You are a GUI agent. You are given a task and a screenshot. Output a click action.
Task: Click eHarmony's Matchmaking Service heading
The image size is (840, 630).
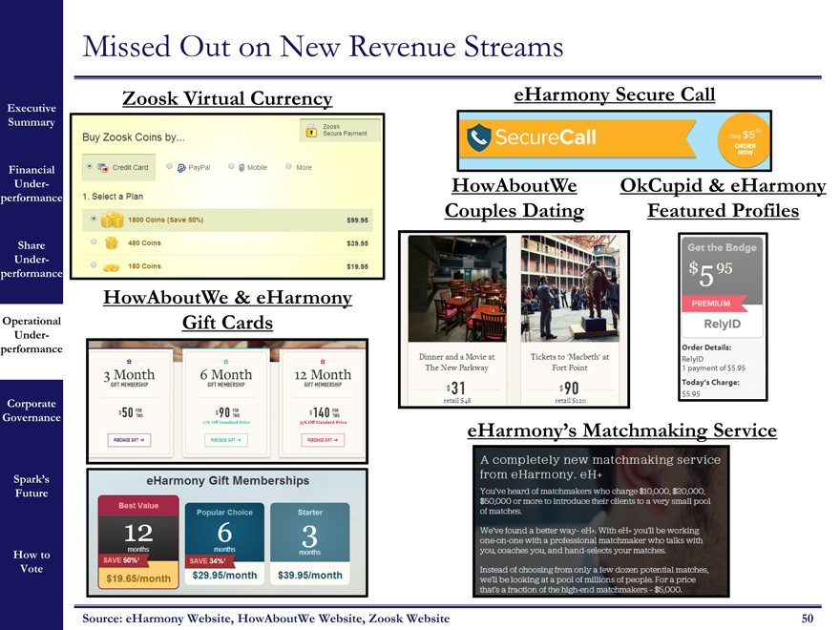622,430
